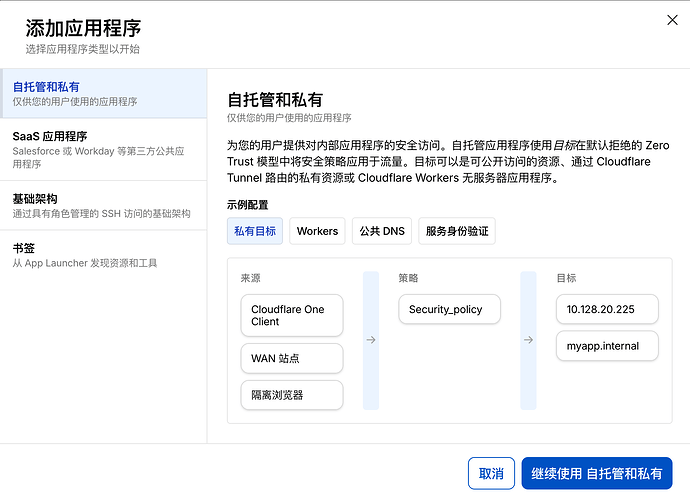This screenshot has width=690, height=498.
Task: Click the 添加应用程序 dialog title
Action: 83,28
